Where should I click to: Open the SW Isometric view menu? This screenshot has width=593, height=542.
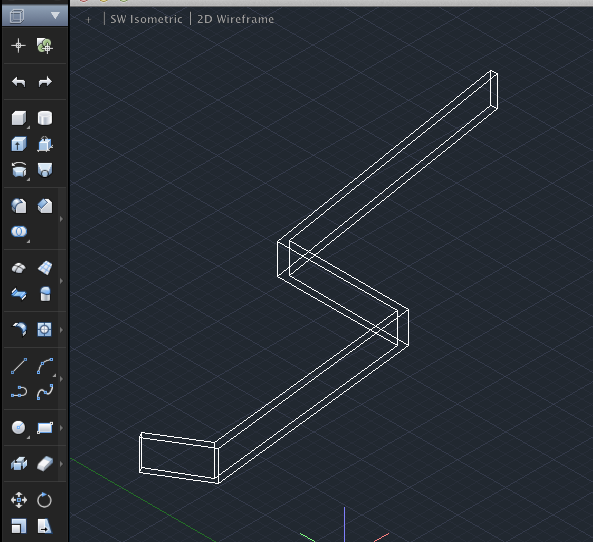(146, 19)
